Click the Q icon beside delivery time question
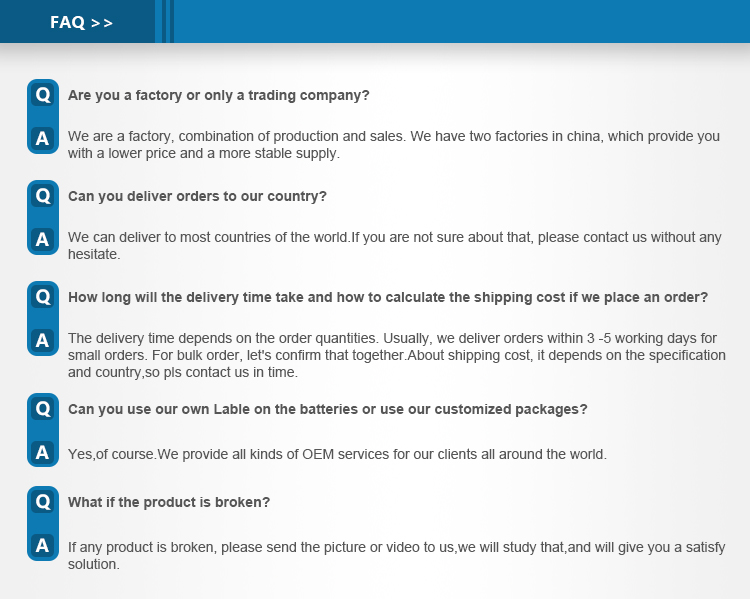750x599 pixels. [43, 297]
